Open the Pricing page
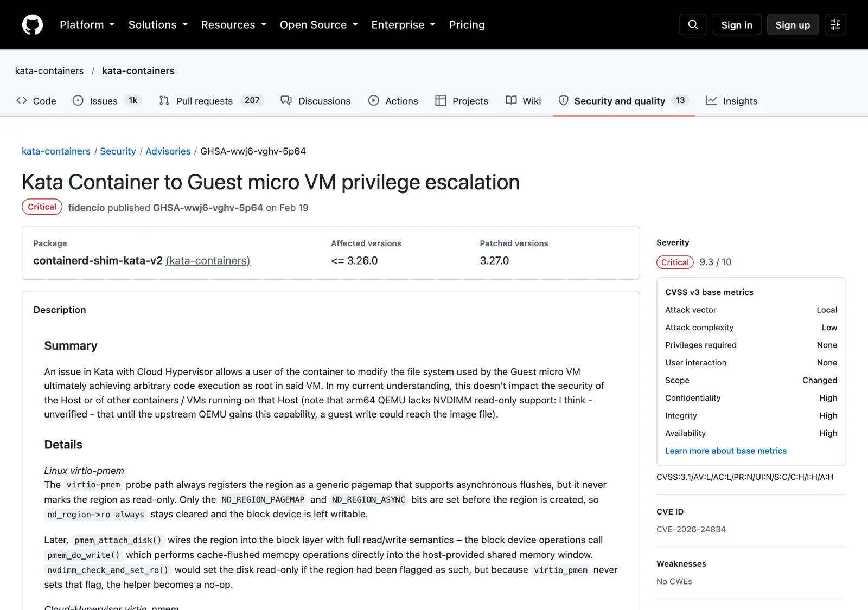 467,25
